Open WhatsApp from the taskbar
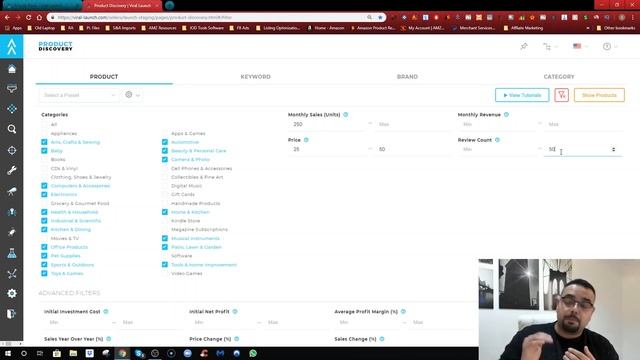Screen dimensions: 640x360 253,353
